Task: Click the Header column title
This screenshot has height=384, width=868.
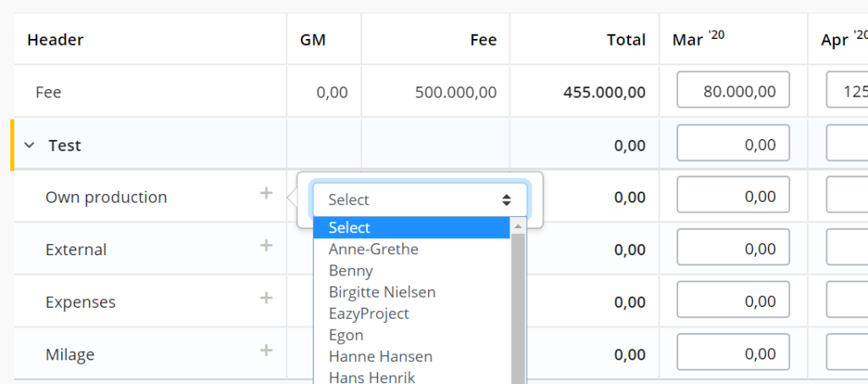Action: [55, 39]
